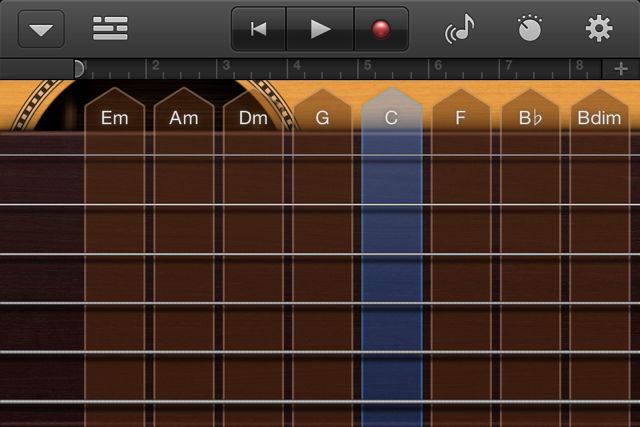Open song settings gear icon
This screenshot has width=640, height=427.
pos(599,29)
